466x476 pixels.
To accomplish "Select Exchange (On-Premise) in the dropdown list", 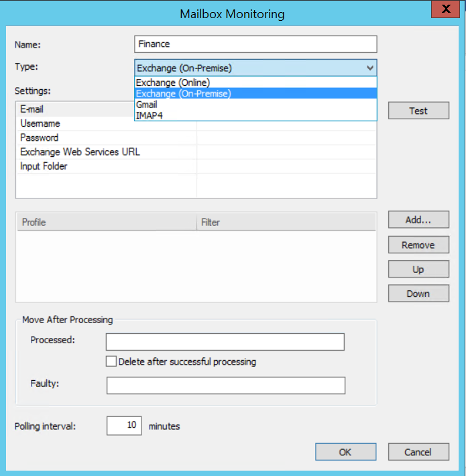I will (x=255, y=93).
